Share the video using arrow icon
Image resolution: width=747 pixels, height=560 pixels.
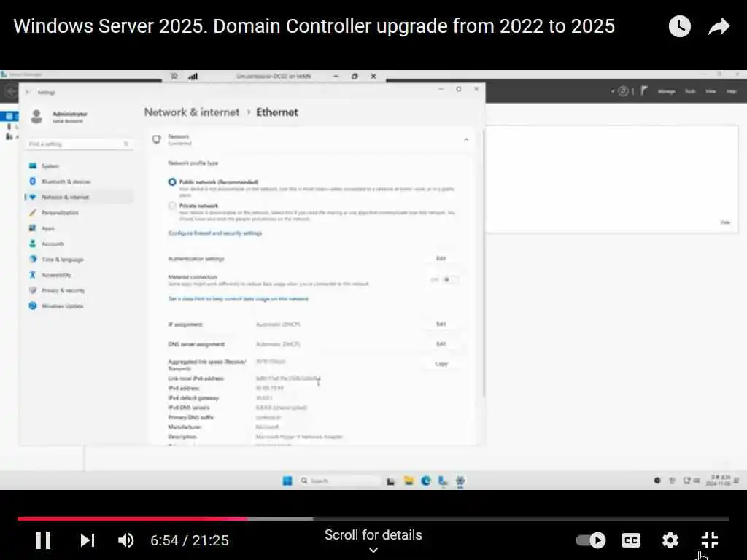click(x=719, y=26)
